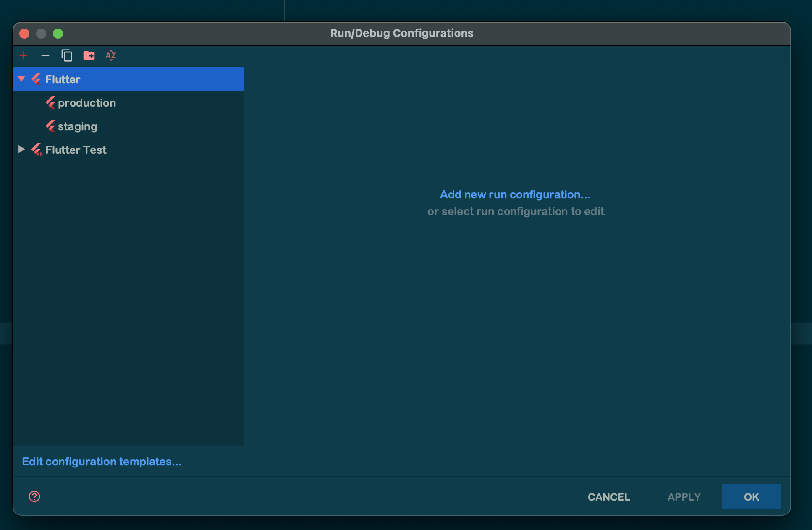Image resolution: width=812 pixels, height=530 pixels.
Task: Click the Remove Configuration minus icon
Action: [x=45, y=55]
